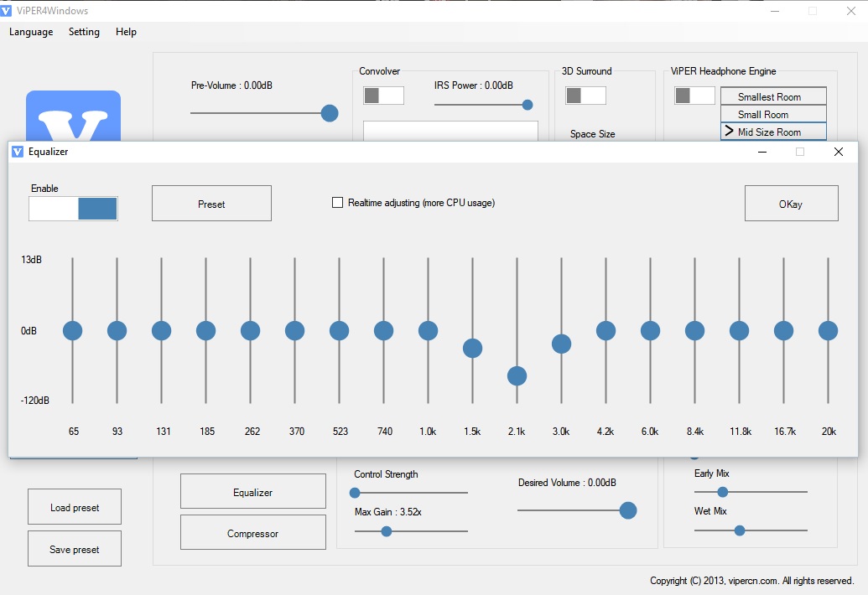Click the lowered 1.5k band slider knob
The height and width of the screenshot is (595, 868).
(x=472, y=348)
